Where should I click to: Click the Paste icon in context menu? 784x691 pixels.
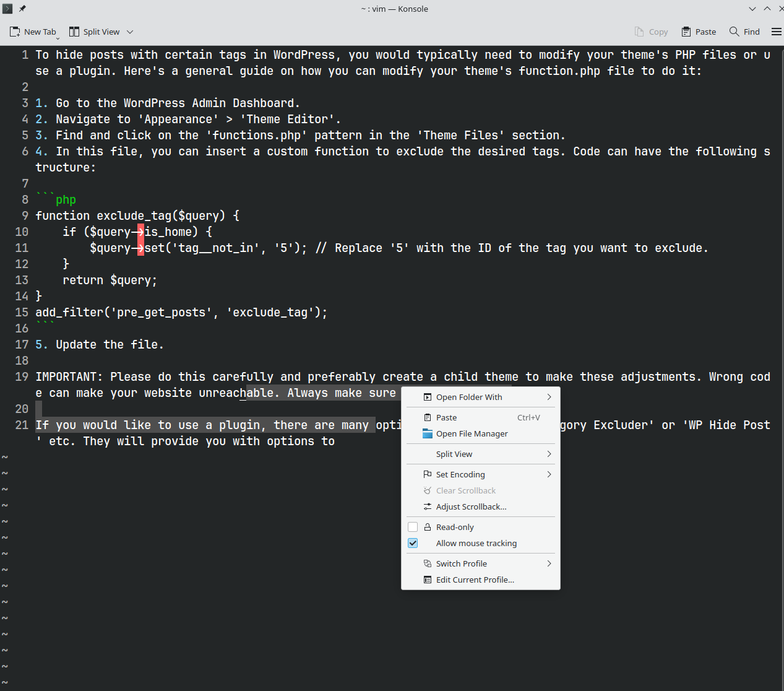pos(428,417)
